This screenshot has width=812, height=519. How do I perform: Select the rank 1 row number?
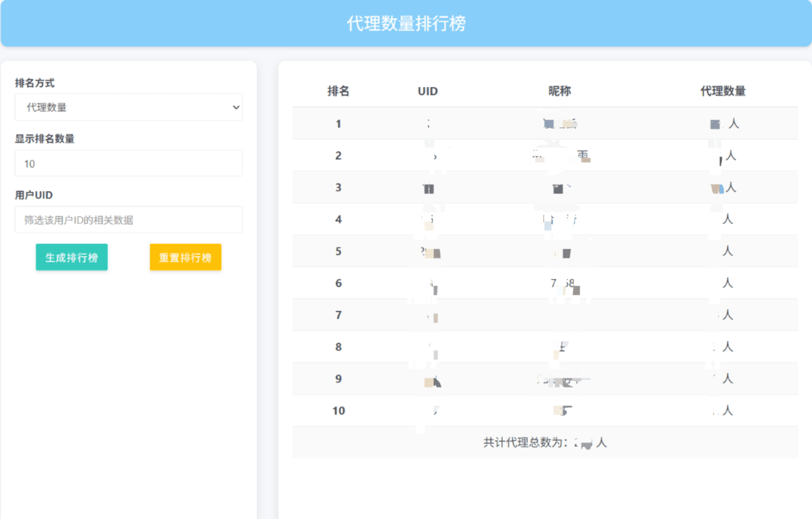(x=338, y=124)
